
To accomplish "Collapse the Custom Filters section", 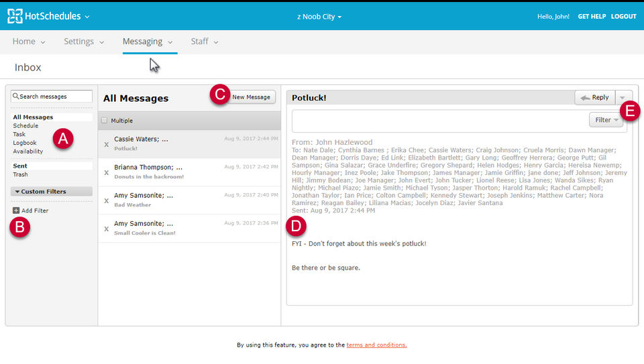I will (52, 191).
